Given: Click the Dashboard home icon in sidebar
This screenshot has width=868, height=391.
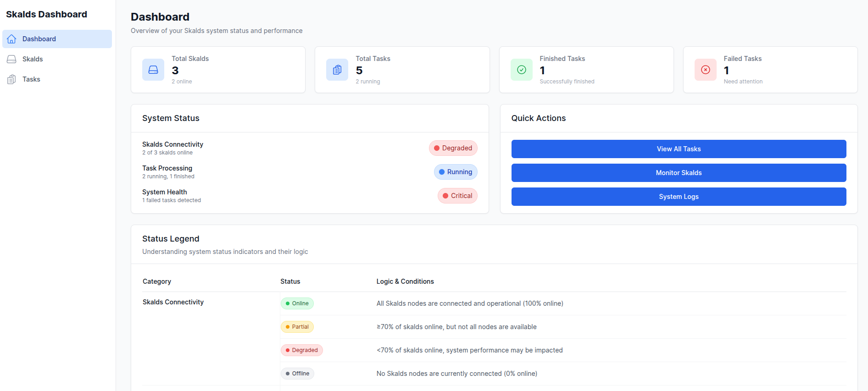Looking at the screenshot, I should (11, 39).
